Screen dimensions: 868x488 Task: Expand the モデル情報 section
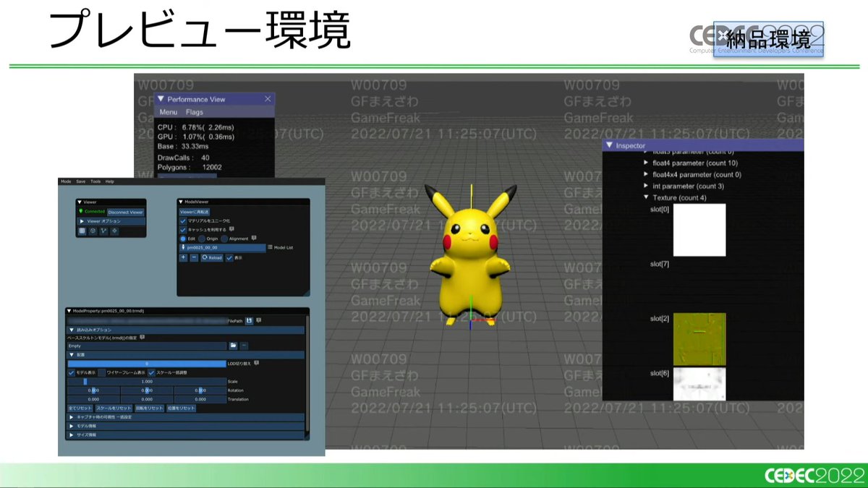point(186,426)
